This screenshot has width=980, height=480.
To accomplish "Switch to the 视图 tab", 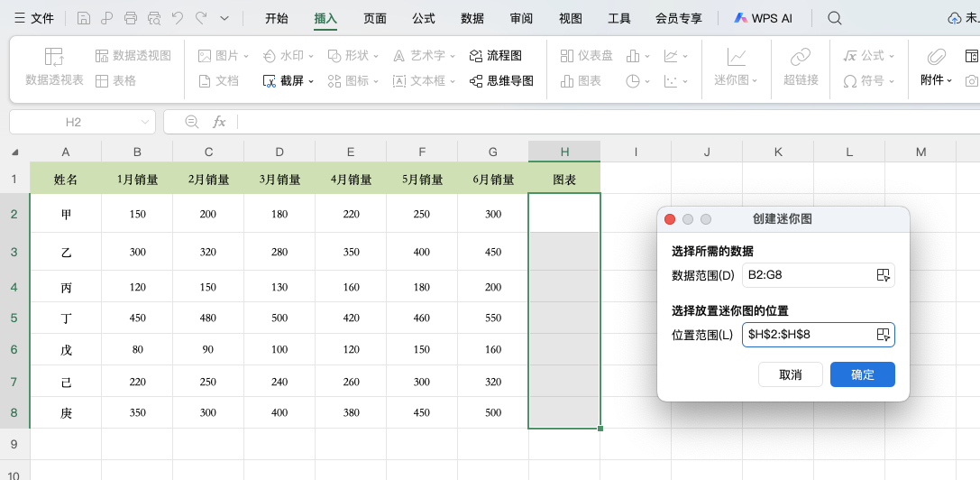I will (x=571, y=18).
